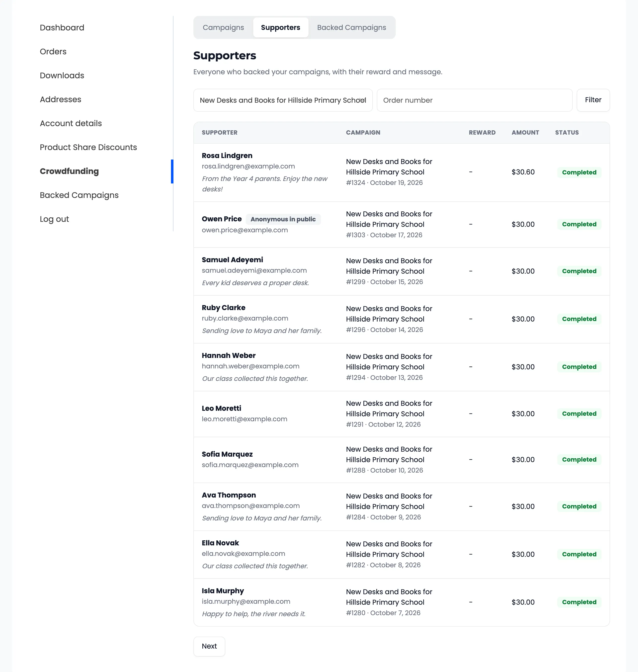Click order #1303 · October 17, 2026
This screenshot has width=638, height=672.
click(384, 235)
